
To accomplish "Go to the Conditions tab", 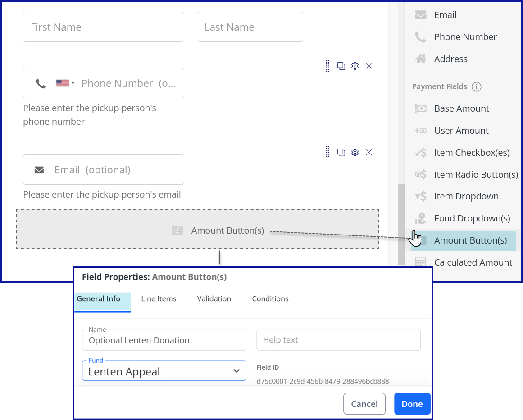I will (270, 299).
